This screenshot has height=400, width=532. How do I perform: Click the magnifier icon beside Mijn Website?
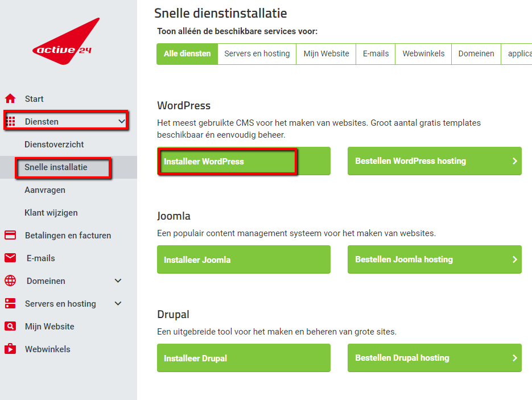click(x=10, y=326)
